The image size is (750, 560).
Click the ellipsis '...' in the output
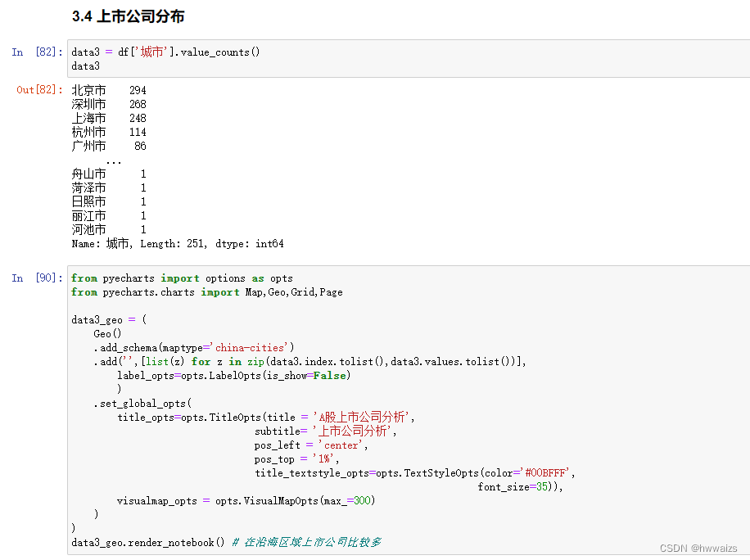point(114,162)
